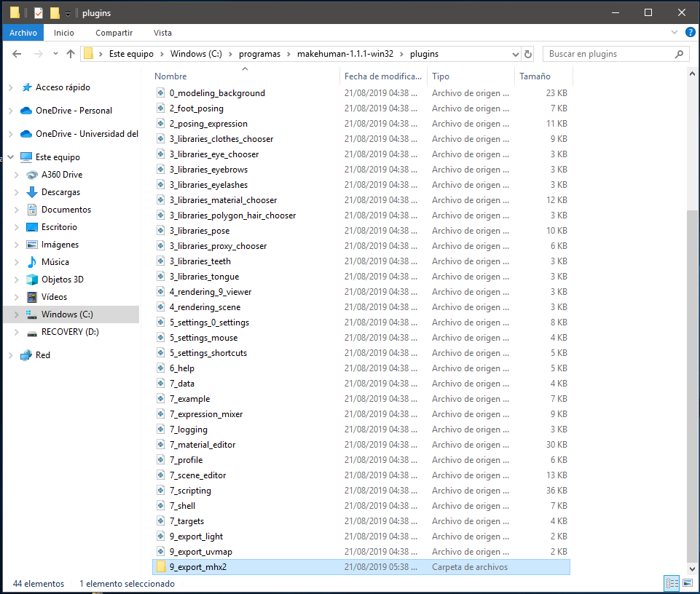The image size is (700, 594).
Task: Sort files by Tamaño column header
Action: 535,76
